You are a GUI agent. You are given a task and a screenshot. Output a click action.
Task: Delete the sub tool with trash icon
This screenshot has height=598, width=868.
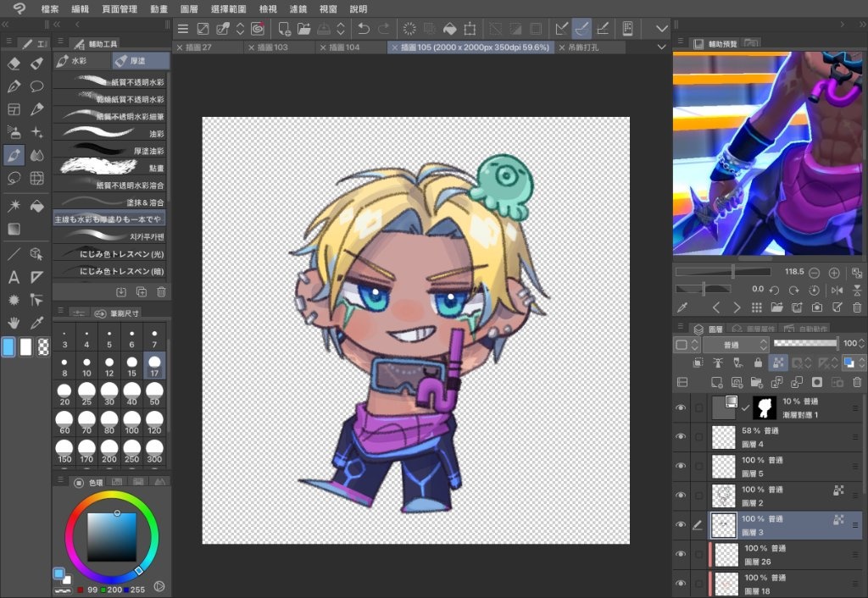(161, 291)
